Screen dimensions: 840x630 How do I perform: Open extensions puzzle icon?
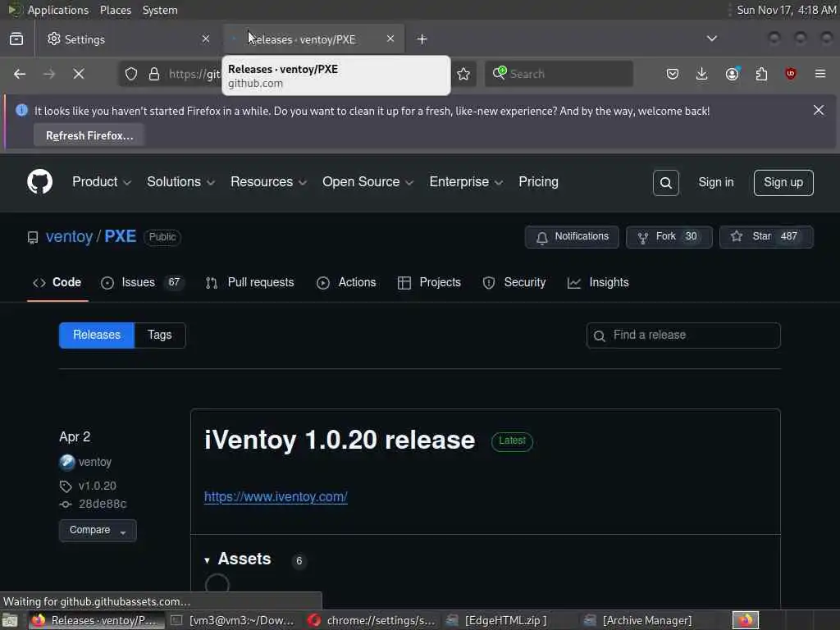pyautogui.click(x=761, y=74)
